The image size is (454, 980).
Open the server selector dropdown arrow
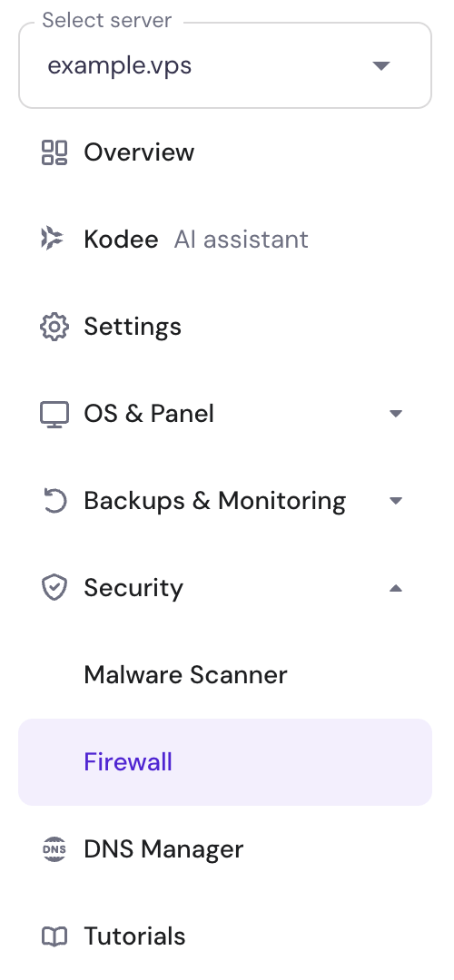point(381,65)
